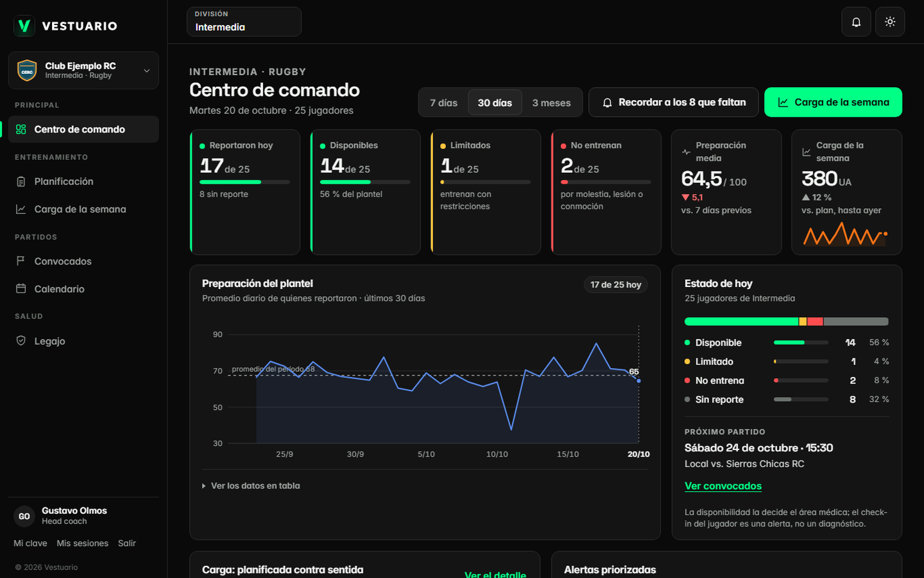Click the GO user avatar
The width and height of the screenshot is (924, 578).
coord(24,516)
